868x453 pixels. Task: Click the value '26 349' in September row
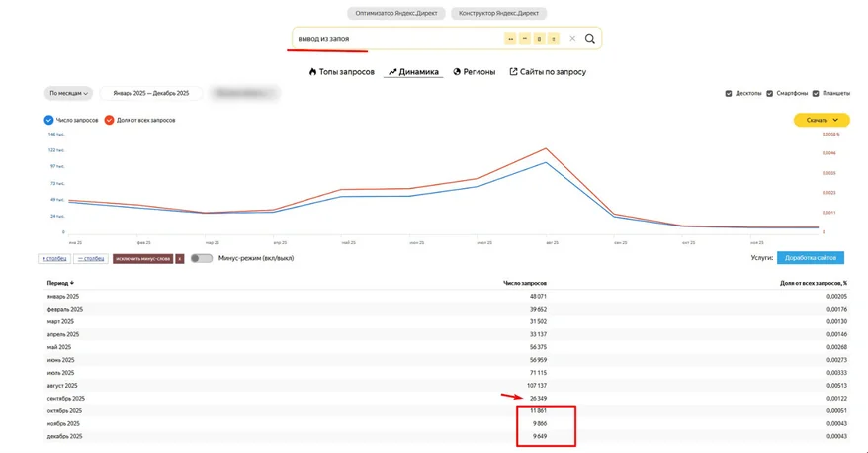(538, 399)
